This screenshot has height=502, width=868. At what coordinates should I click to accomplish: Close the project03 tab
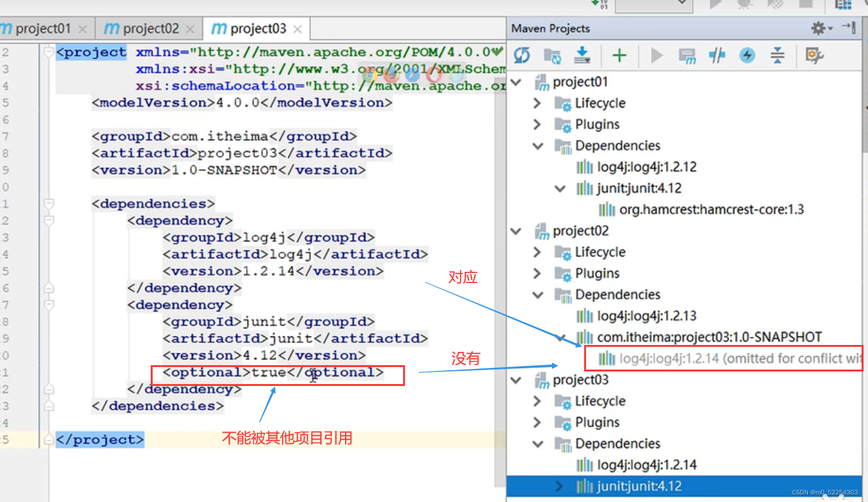point(298,29)
